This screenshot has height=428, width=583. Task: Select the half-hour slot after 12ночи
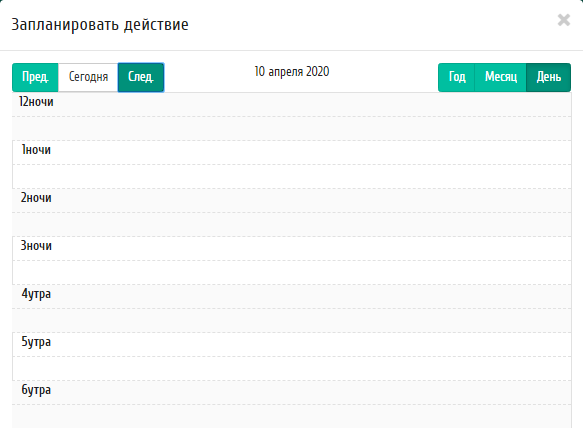coord(292,129)
